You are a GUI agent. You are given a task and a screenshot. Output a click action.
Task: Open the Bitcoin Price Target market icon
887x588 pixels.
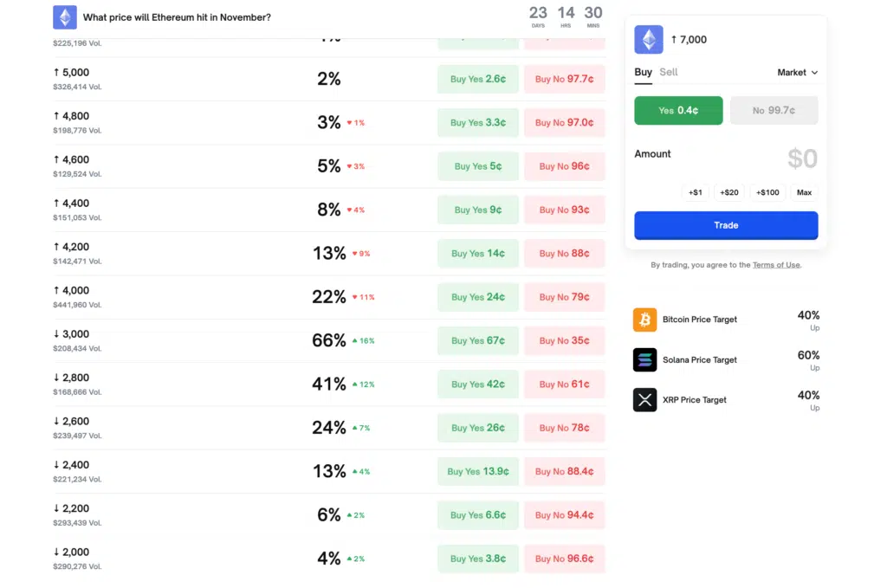[644, 320]
